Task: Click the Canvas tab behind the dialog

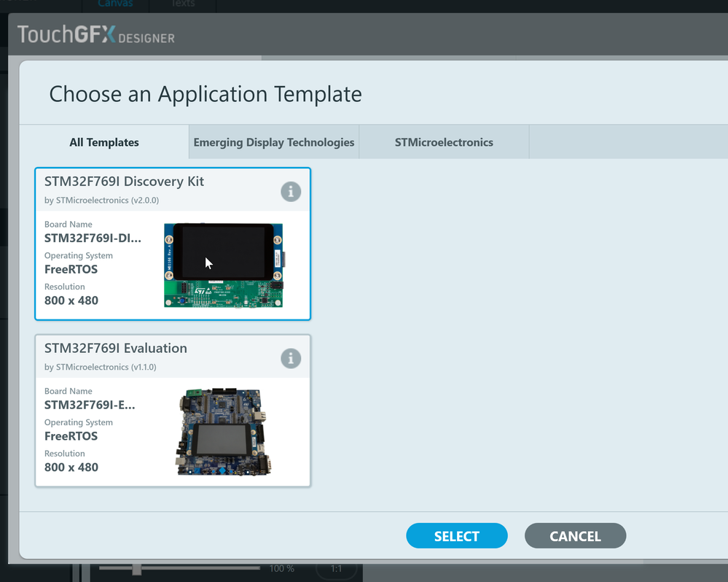Action: pyautogui.click(x=116, y=4)
